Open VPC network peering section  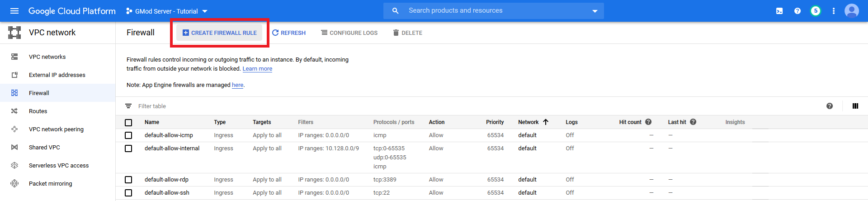(x=56, y=129)
